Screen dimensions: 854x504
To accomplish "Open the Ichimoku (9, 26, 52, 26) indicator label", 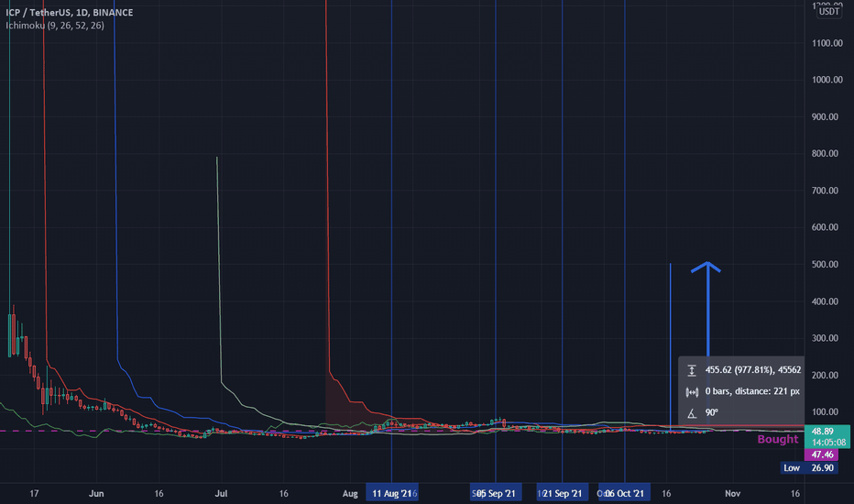I will pos(55,25).
